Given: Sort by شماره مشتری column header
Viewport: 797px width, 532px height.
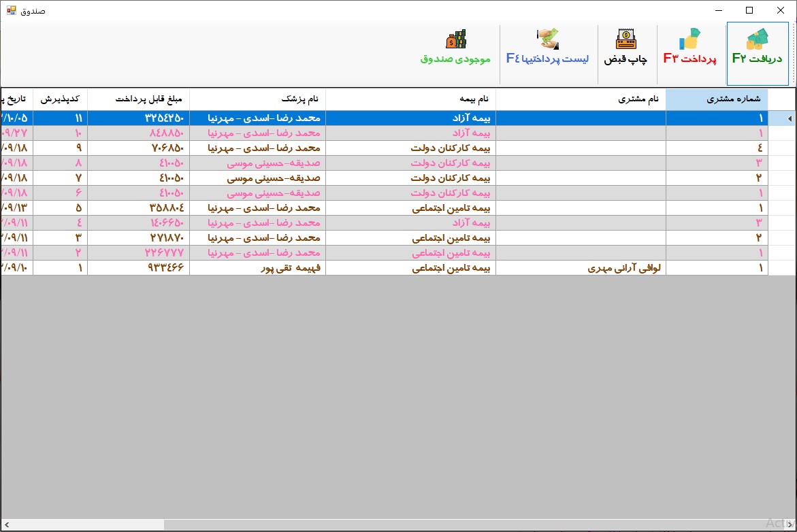Looking at the screenshot, I should click(x=716, y=99).
